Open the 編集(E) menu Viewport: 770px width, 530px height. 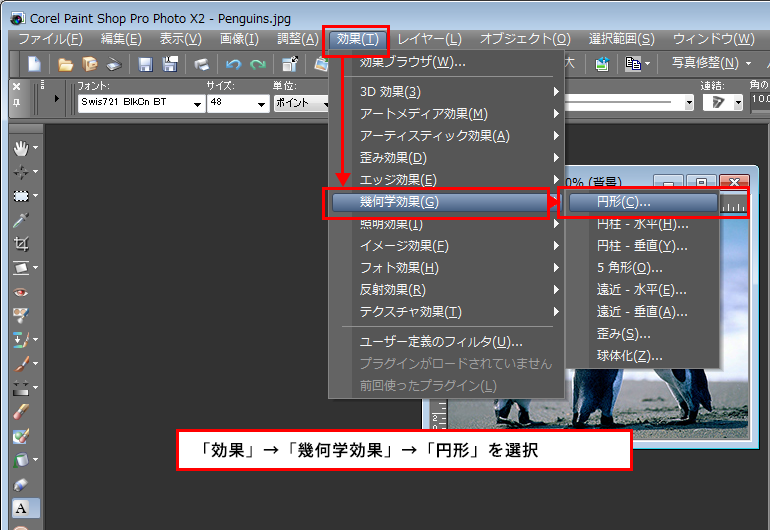pos(121,39)
